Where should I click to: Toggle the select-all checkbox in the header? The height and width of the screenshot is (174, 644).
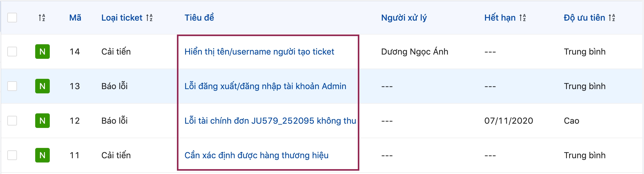click(x=12, y=18)
